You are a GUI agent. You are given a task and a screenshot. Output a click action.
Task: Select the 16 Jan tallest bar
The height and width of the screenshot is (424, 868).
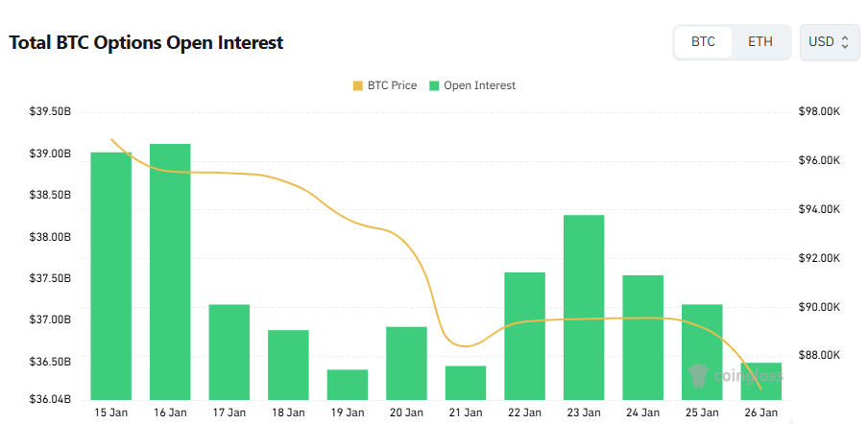[170, 271]
